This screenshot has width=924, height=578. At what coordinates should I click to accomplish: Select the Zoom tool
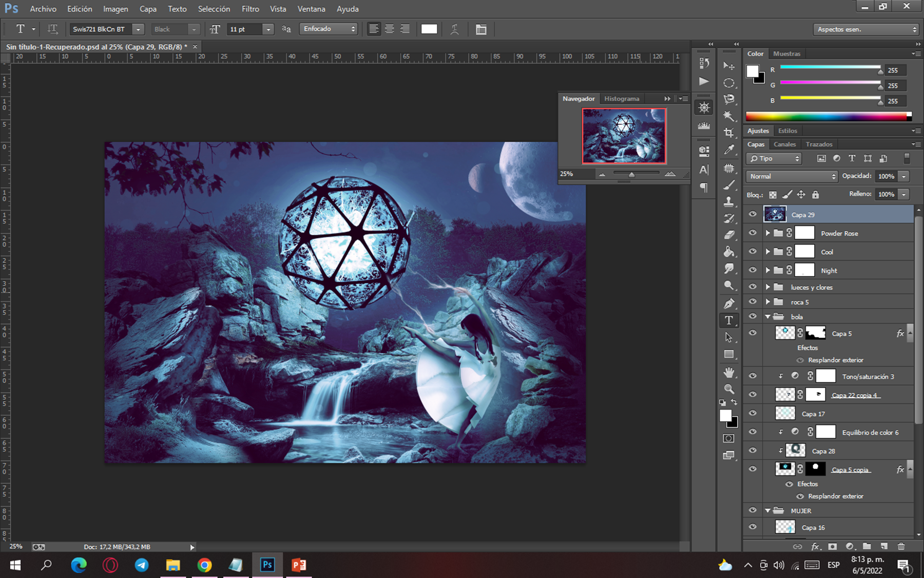pyautogui.click(x=729, y=389)
